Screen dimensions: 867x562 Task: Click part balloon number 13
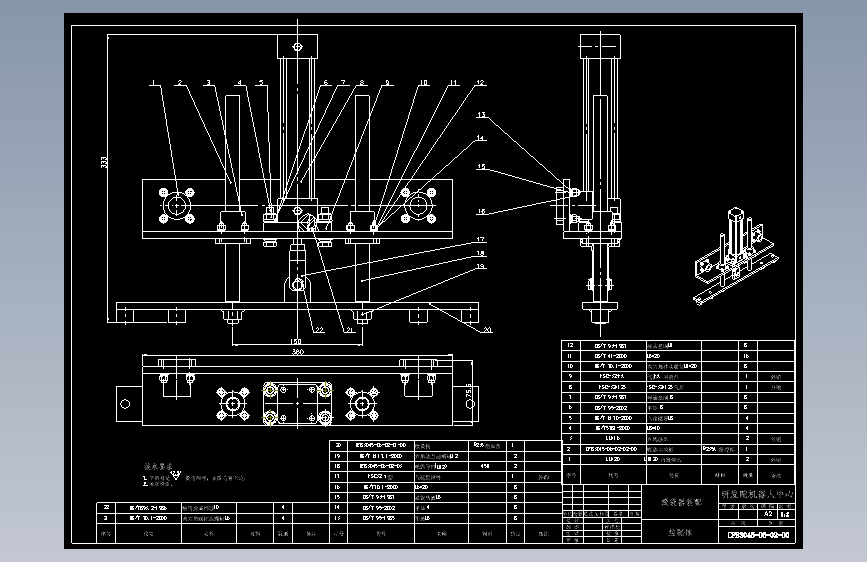[482, 115]
